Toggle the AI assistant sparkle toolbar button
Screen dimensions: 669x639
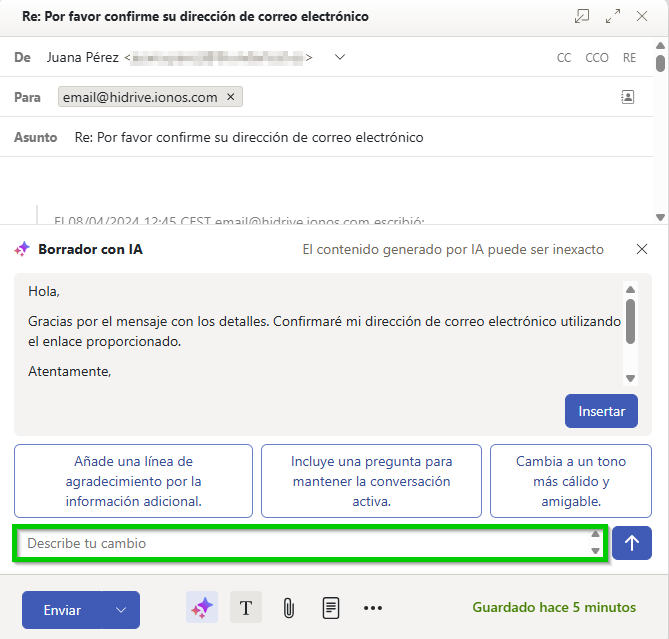click(x=202, y=607)
